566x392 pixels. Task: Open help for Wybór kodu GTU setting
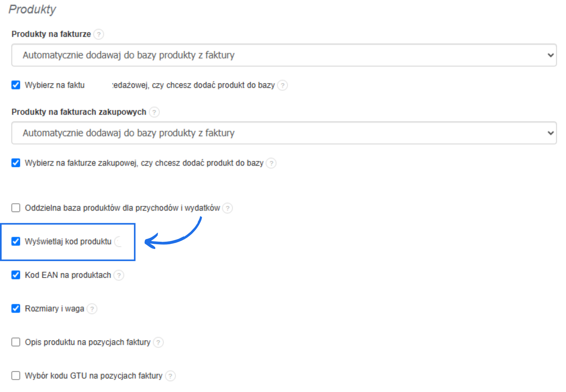170,376
